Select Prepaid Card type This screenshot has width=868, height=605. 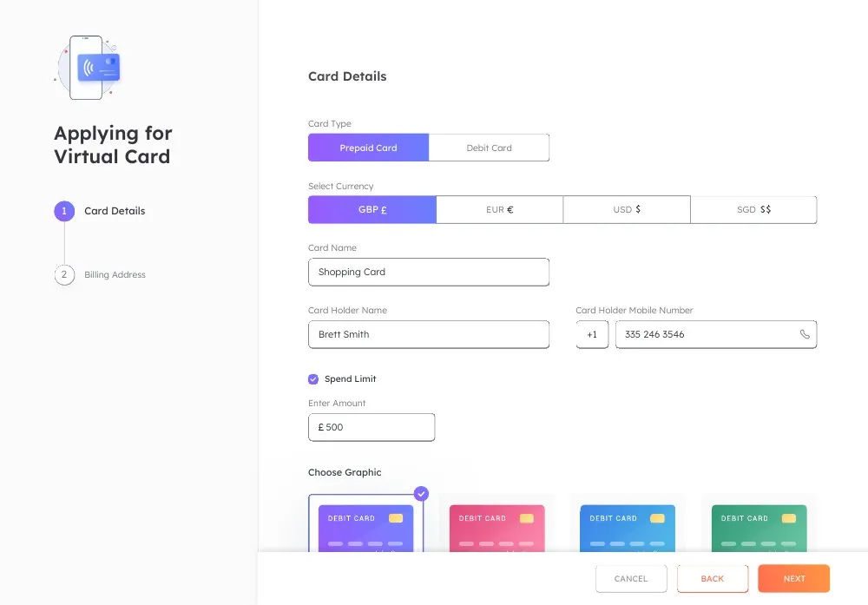(x=368, y=148)
